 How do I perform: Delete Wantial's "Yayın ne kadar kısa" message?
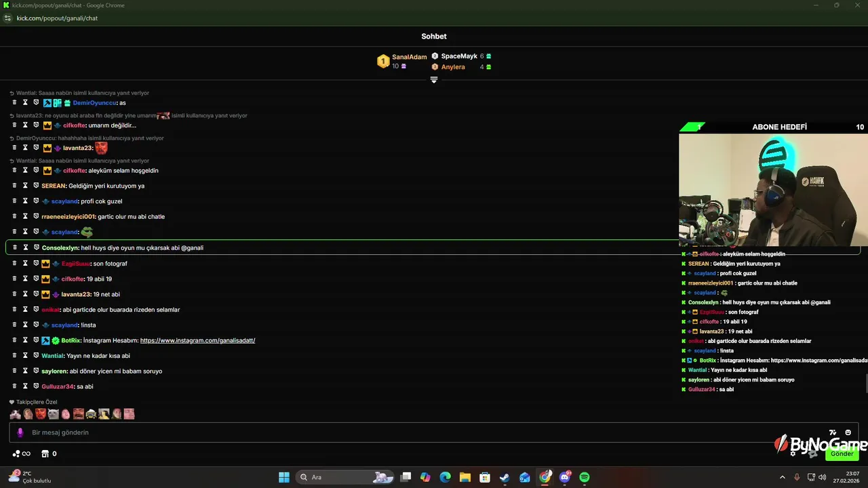(14, 355)
